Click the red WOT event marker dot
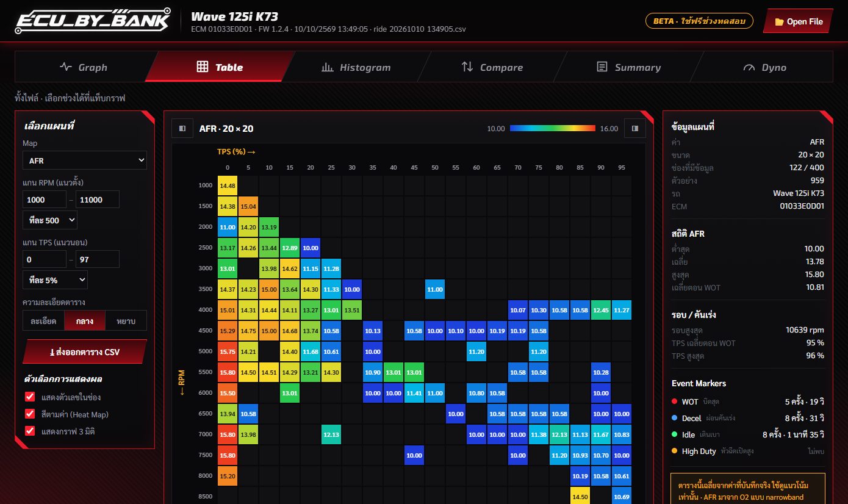 675,401
